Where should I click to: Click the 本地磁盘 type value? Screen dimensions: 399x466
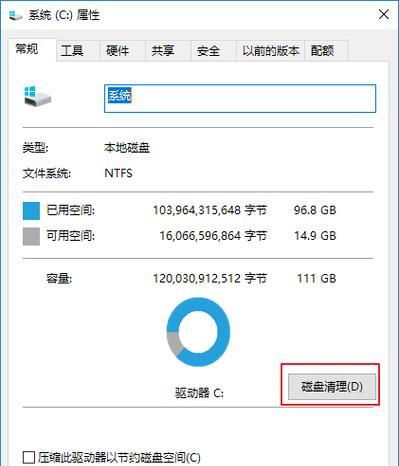point(127,148)
